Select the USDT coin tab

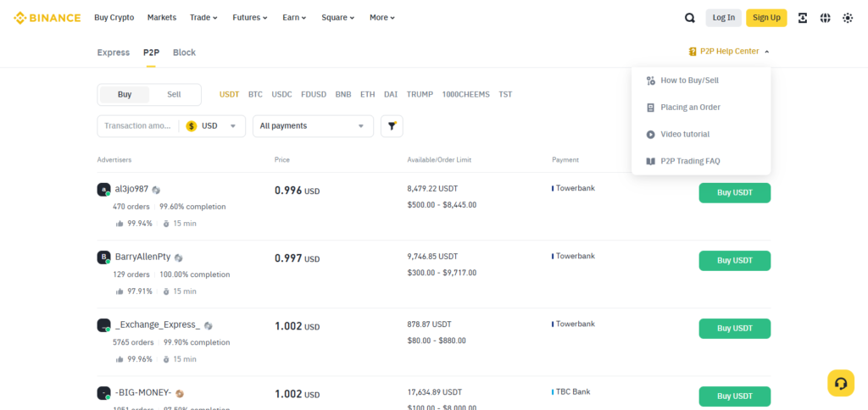(x=229, y=95)
